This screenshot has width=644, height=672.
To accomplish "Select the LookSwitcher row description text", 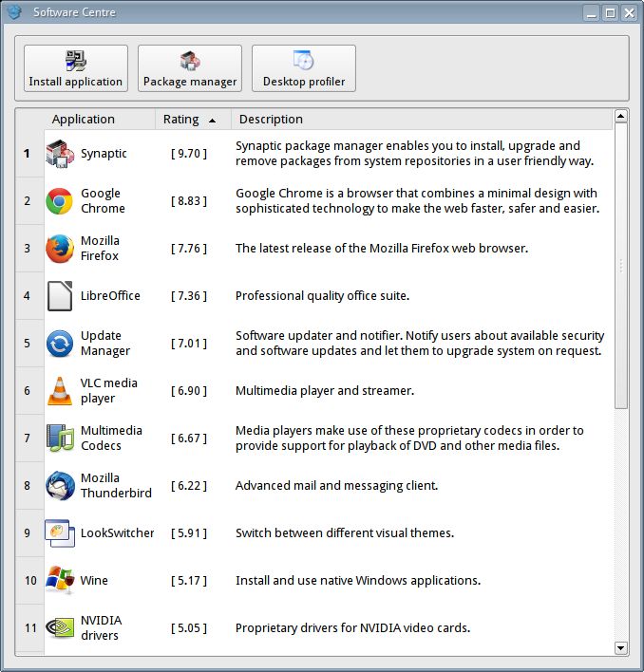I will tap(345, 533).
